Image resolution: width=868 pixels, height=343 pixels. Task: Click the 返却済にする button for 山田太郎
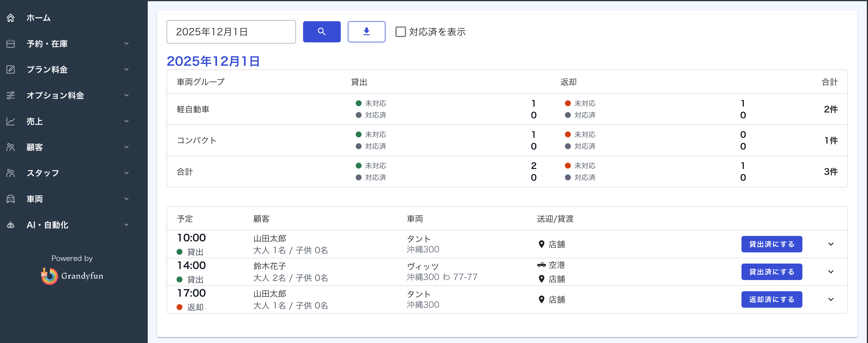771,299
